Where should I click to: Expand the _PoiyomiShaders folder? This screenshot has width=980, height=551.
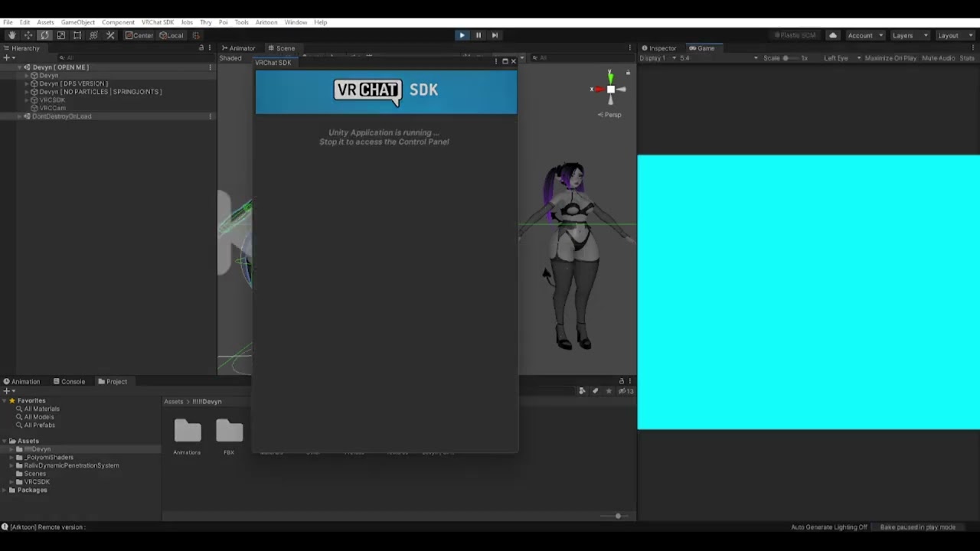coord(13,458)
